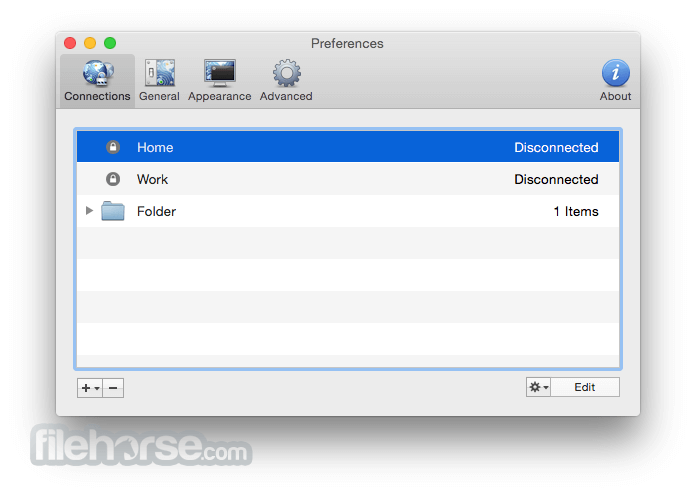Select the Advanced tab label
Screen dimensions: 696x496
[286, 96]
